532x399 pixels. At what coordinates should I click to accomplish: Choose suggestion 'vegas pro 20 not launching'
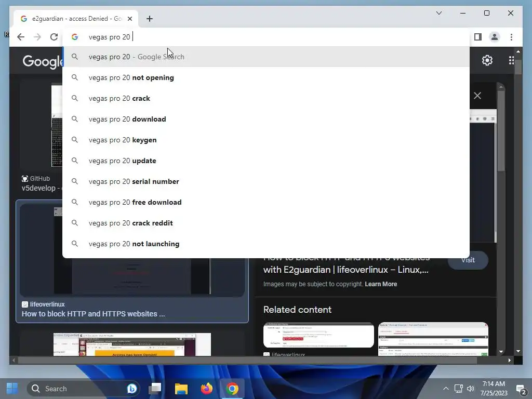[266, 244]
